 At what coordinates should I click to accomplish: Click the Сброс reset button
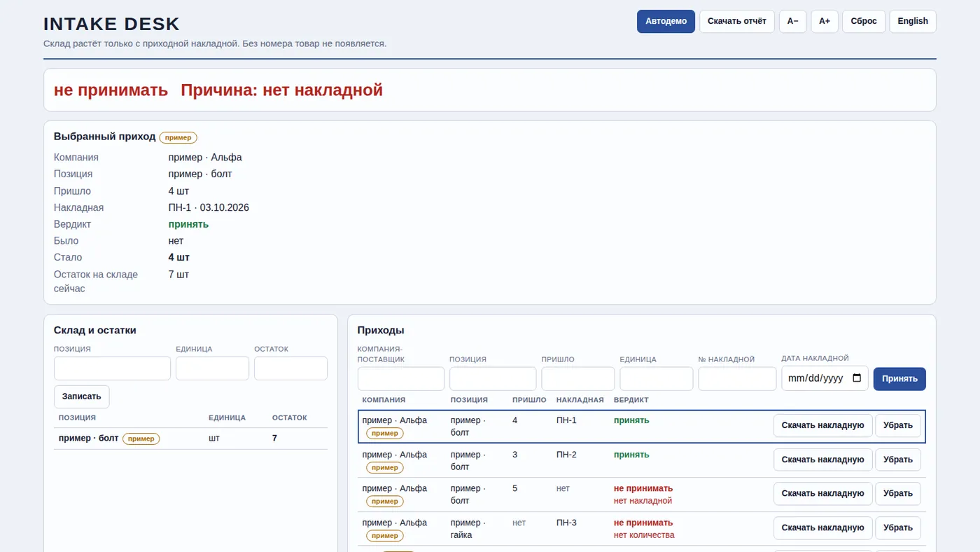pos(864,21)
